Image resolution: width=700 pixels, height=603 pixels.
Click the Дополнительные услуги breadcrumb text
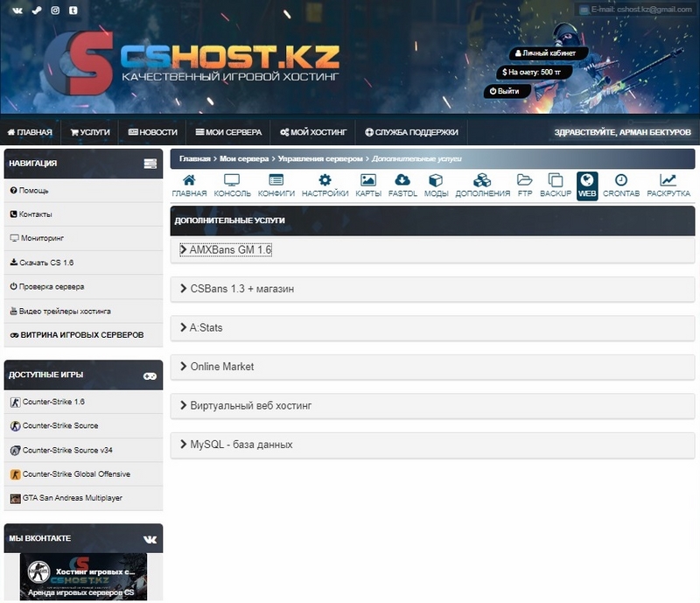[x=416, y=158]
